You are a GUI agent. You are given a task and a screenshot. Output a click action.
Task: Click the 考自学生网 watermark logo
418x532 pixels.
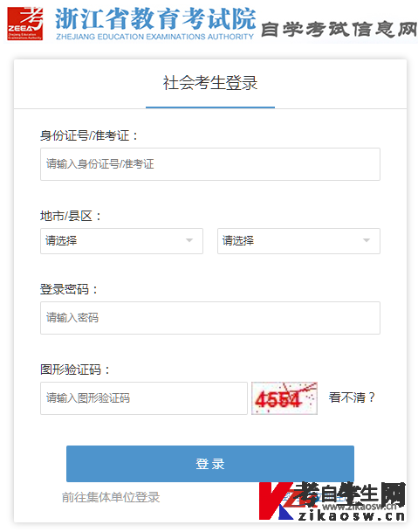point(332,501)
